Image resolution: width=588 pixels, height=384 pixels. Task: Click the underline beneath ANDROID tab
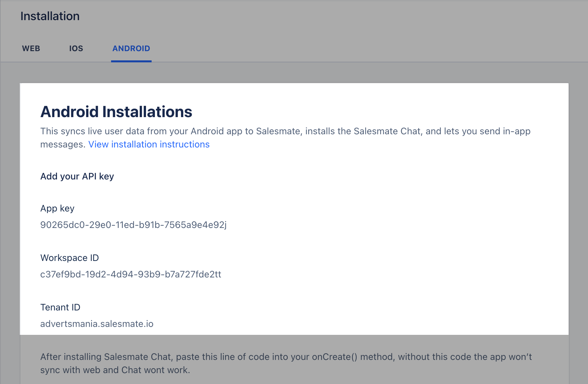(x=131, y=61)
